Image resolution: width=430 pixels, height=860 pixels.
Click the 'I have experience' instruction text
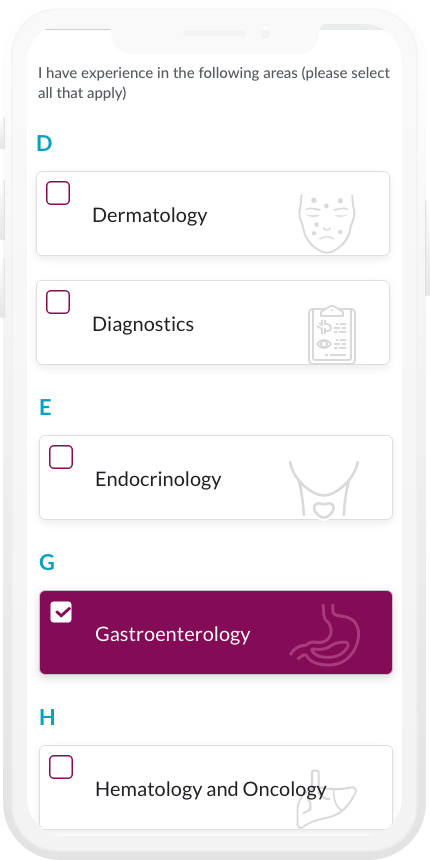pos(214,83)
